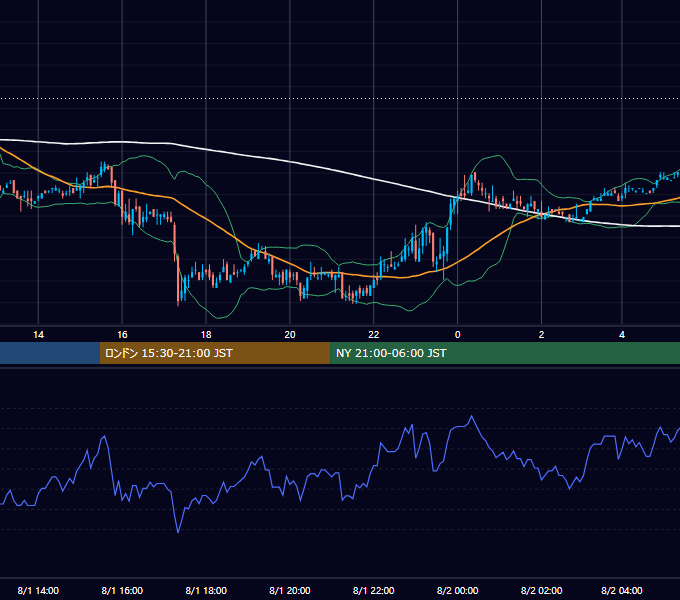Select the hour label 22 on the price chart axis

click(373, 335)
